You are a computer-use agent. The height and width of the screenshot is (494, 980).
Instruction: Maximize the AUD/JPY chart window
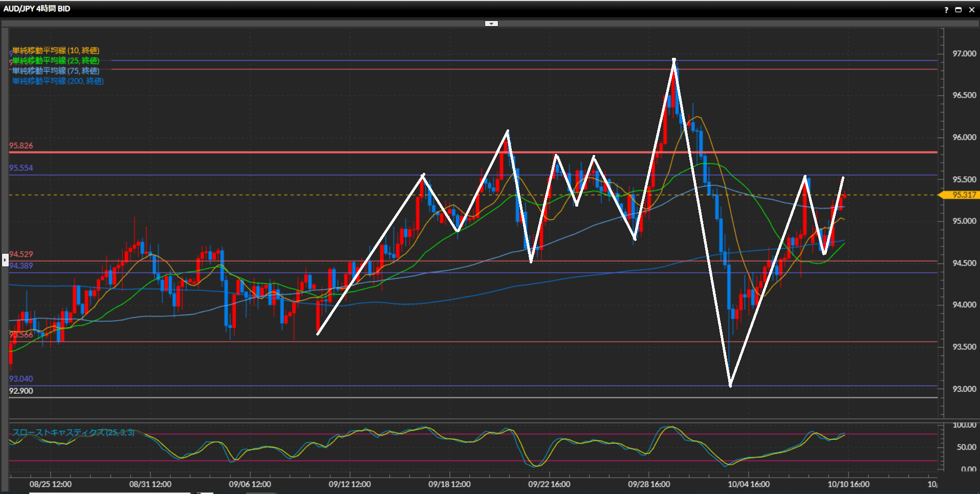tap(959, 10)
